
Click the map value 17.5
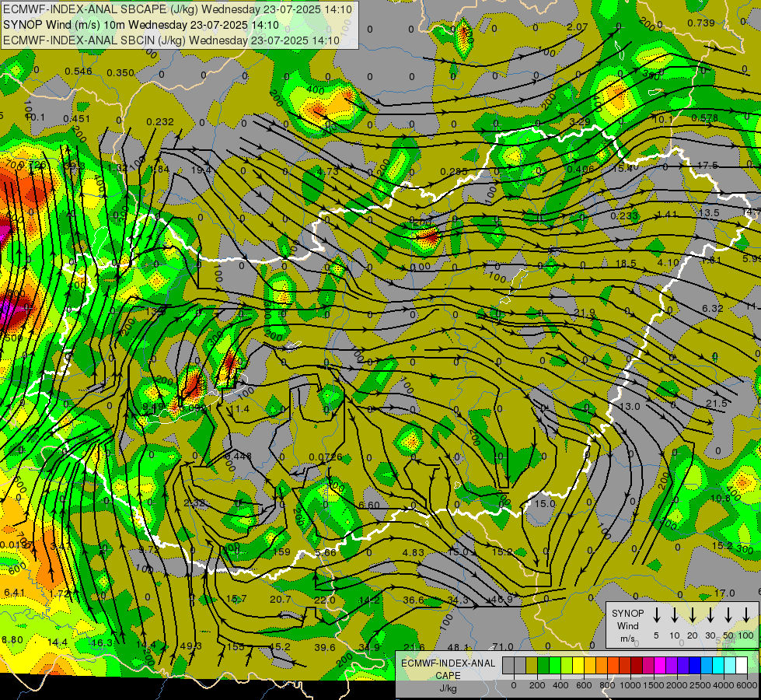point(707,165)
